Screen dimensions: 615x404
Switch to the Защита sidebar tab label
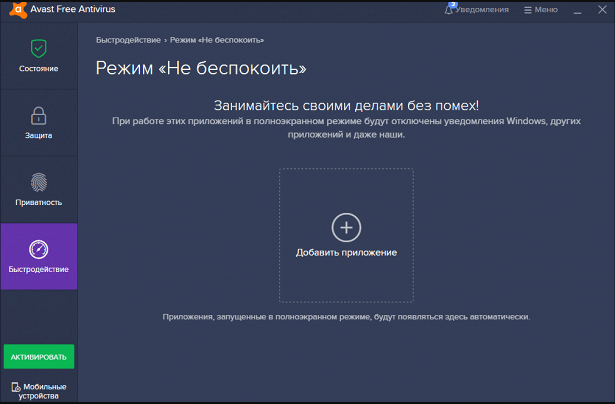click(39, 135)
